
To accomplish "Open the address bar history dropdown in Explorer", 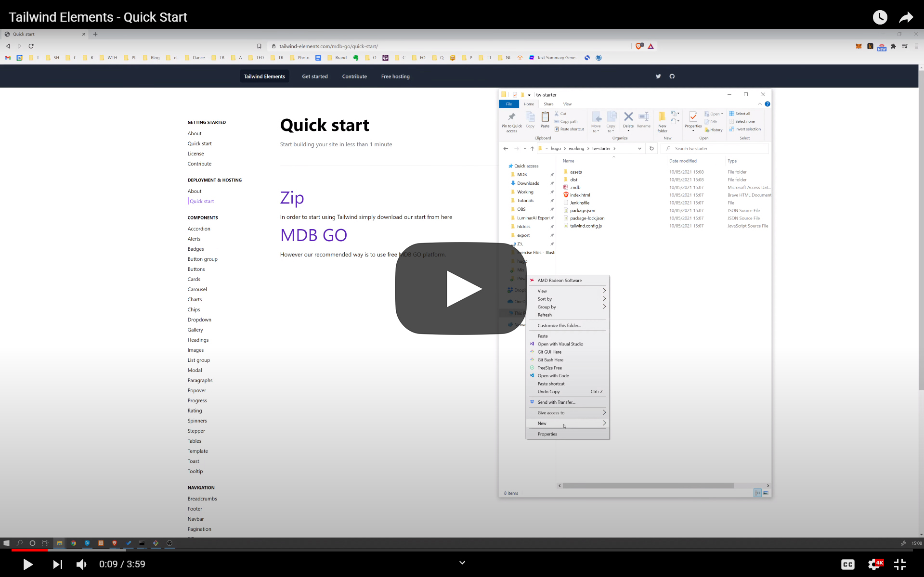I will (x=639, y=149).
